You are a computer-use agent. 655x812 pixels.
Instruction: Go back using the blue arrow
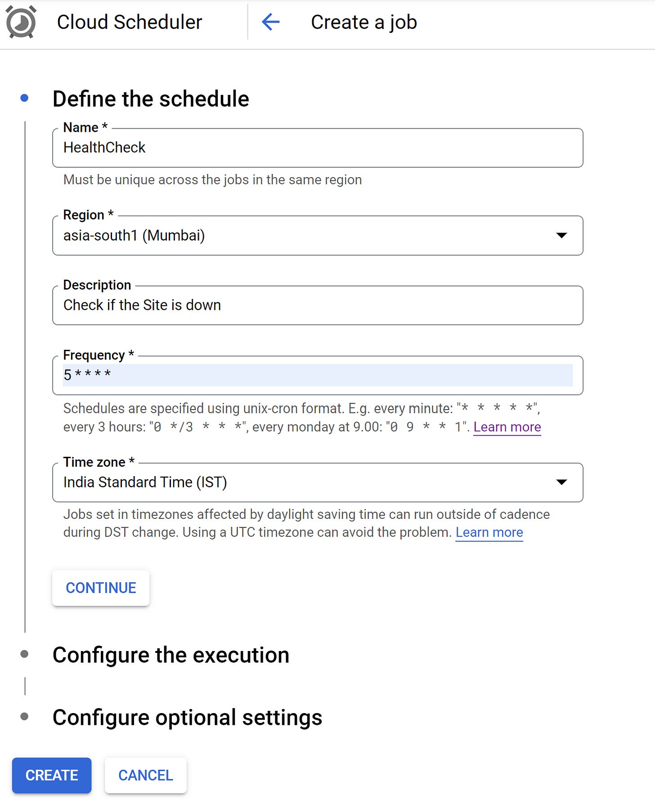(271, 22)
